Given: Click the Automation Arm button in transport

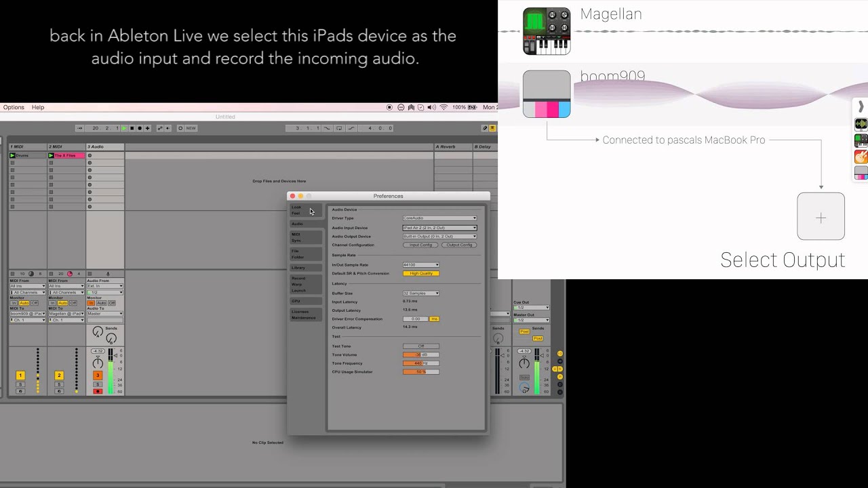Looking at the screenshot, I should click(x=160, y=128).
